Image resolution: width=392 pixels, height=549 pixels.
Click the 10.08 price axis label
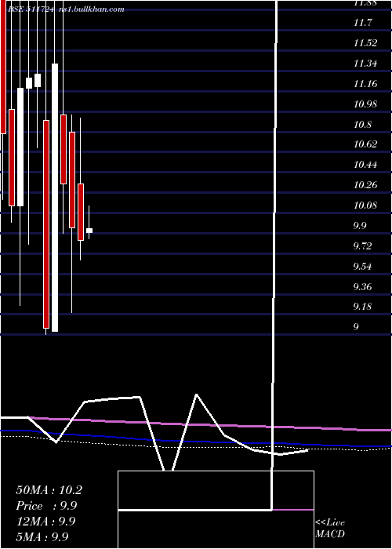[x=365, y=205]
